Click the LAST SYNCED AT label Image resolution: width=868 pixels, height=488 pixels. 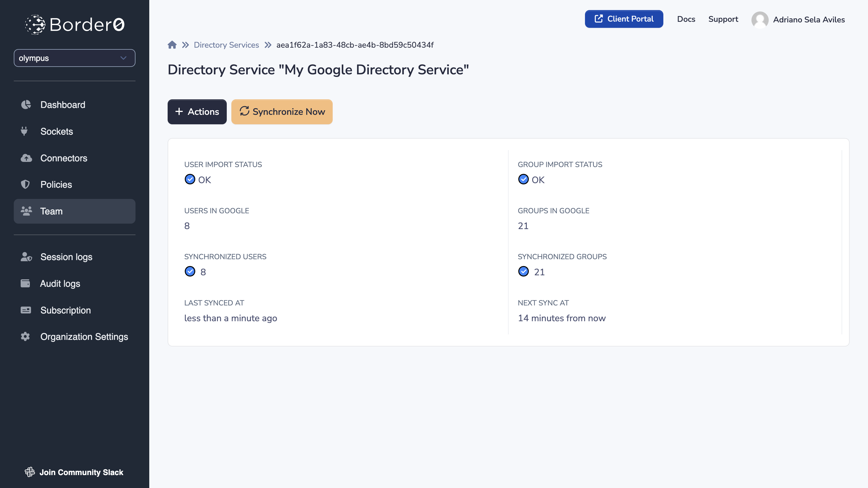(x=214, y=303)
